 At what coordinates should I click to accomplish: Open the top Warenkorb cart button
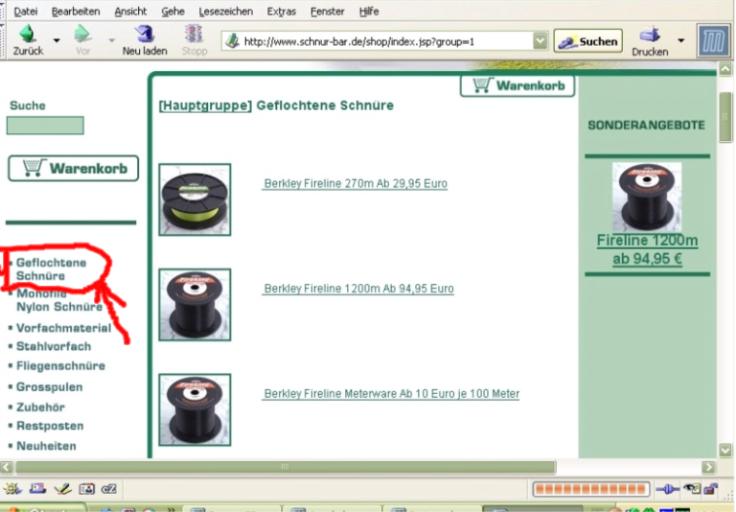[517, 85]
